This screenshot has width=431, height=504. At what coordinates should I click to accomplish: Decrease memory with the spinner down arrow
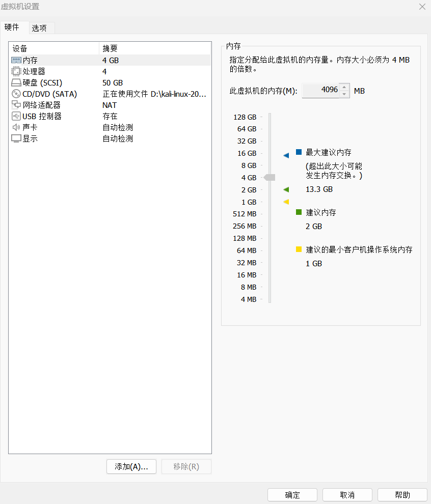coord(344,94)
